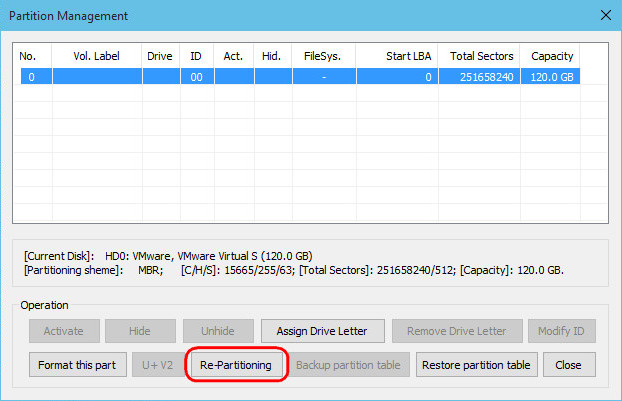Click the disabled Activate button
Viewport: 622px width, 401px height.
click(x=64, y=331)
